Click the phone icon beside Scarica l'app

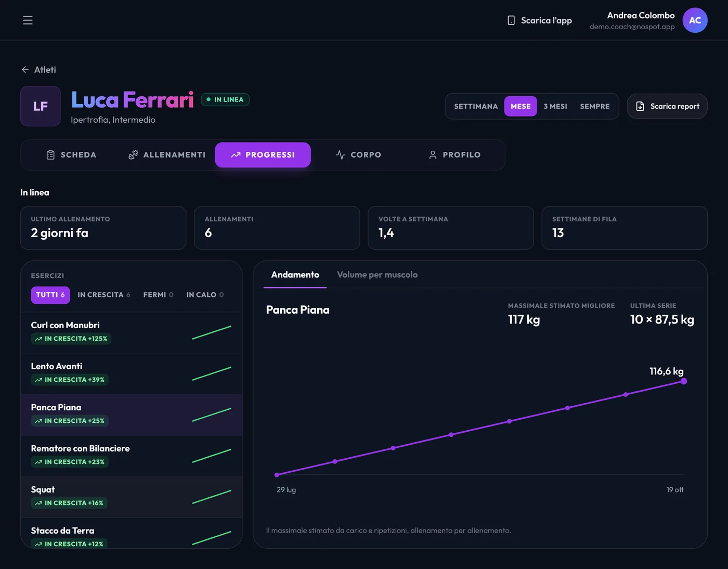pyautogui.click(x=511, y=20)
